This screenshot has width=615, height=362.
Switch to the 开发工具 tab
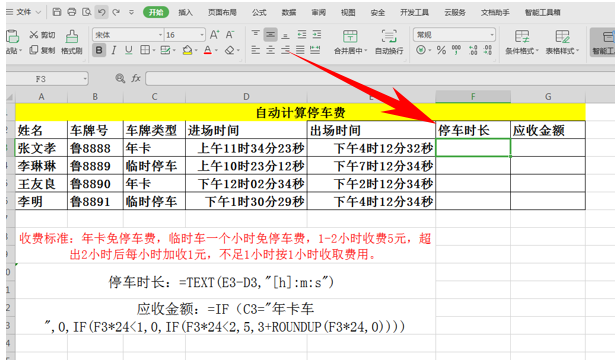coord(414,13)
